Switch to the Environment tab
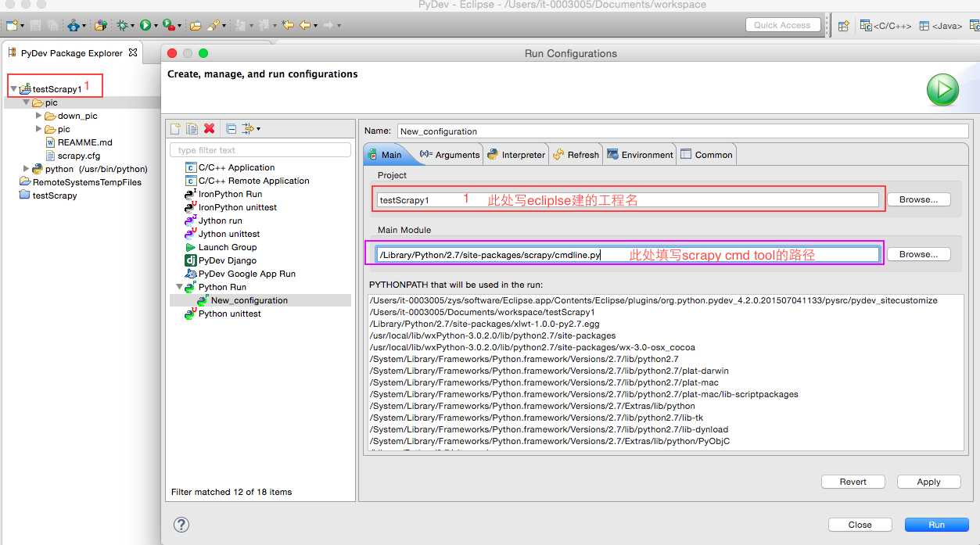 pyautogui.click(x=640, y=155)
